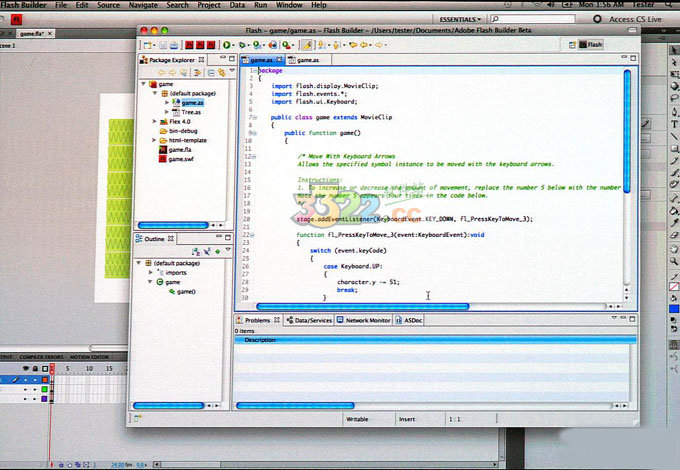Select the Zoom magnifier tool in Flash
The height and width of the screenshot is (470, 680).
[x=674, y=261]
